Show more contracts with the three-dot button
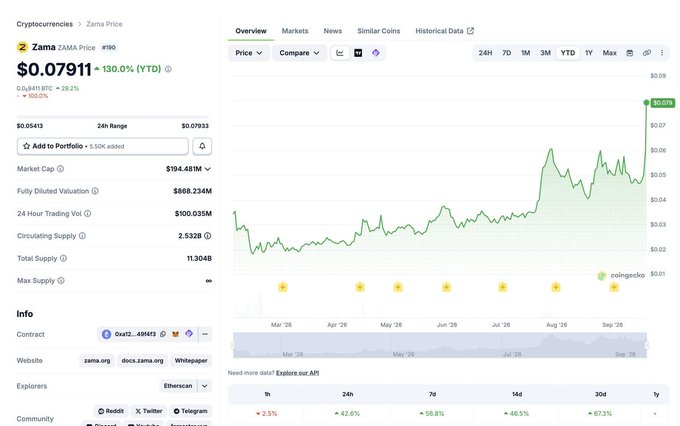The width and height of the screenshot is (680, 426). [205, 334]
